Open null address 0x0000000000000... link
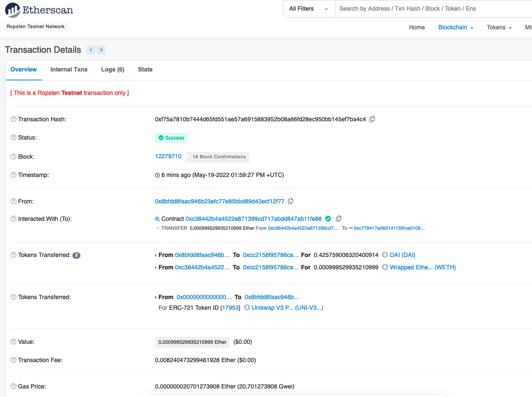The image size is (532, 397). click(204, 297)
